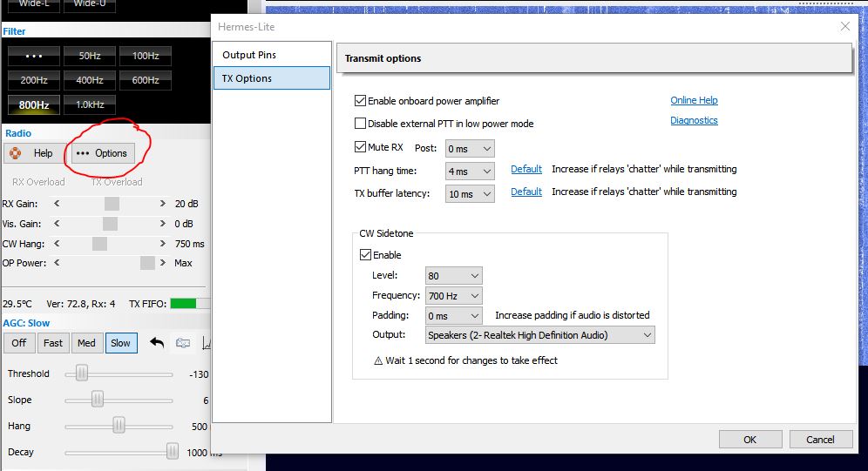Click the AGC undo arrow icon
This screenshot has height=471, width=868.
pyautogui.click(x=157, y=342)
